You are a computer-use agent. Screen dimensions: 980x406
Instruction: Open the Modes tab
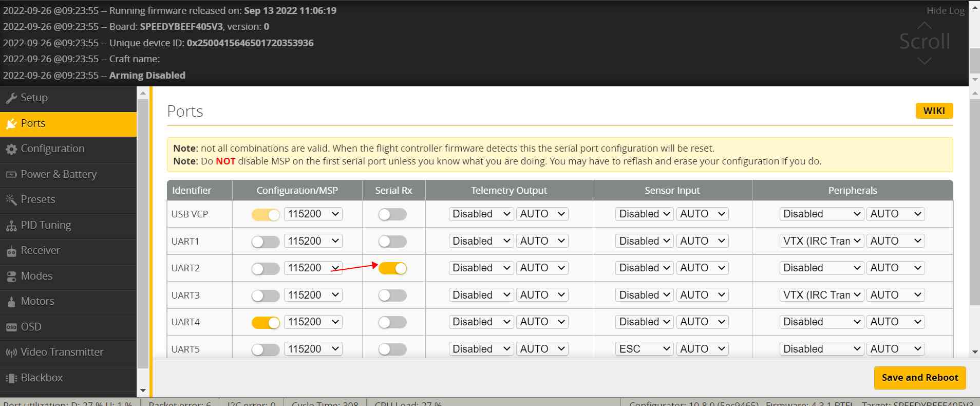coord(36,276)
